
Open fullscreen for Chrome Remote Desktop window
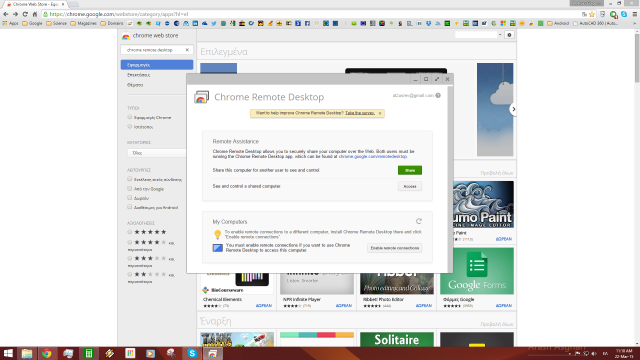[437, 79]
